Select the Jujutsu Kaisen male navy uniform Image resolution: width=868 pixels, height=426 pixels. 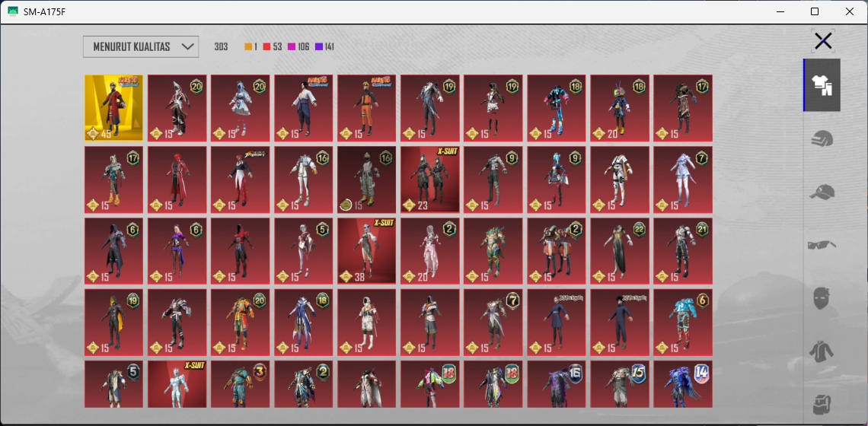(620, 322)
